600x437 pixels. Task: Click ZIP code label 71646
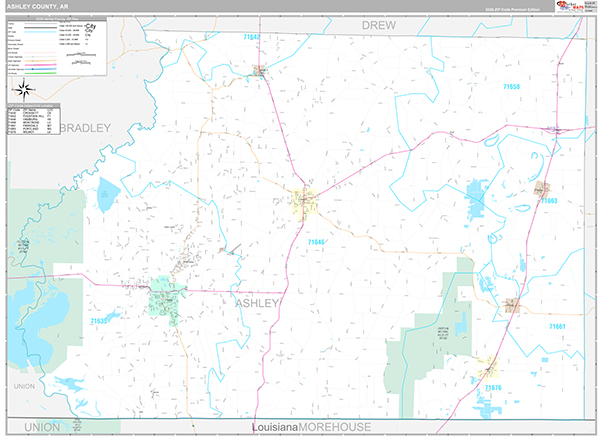316,242
